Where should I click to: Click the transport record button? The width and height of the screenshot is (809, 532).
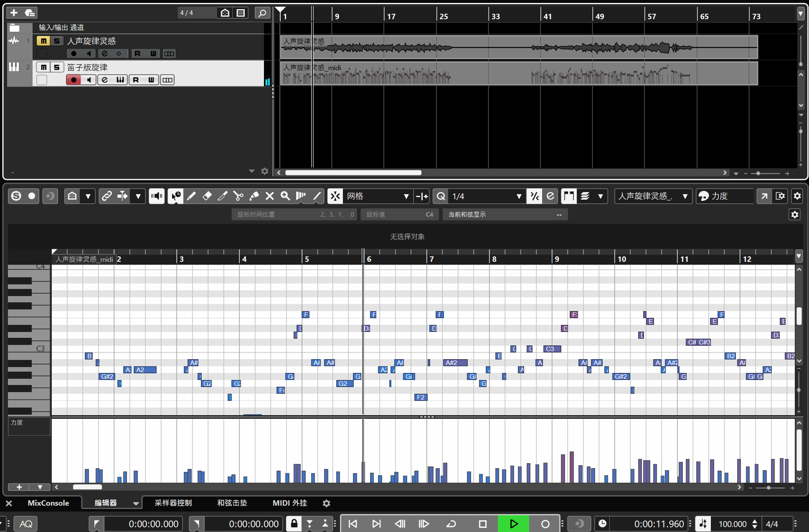[545, 523]
